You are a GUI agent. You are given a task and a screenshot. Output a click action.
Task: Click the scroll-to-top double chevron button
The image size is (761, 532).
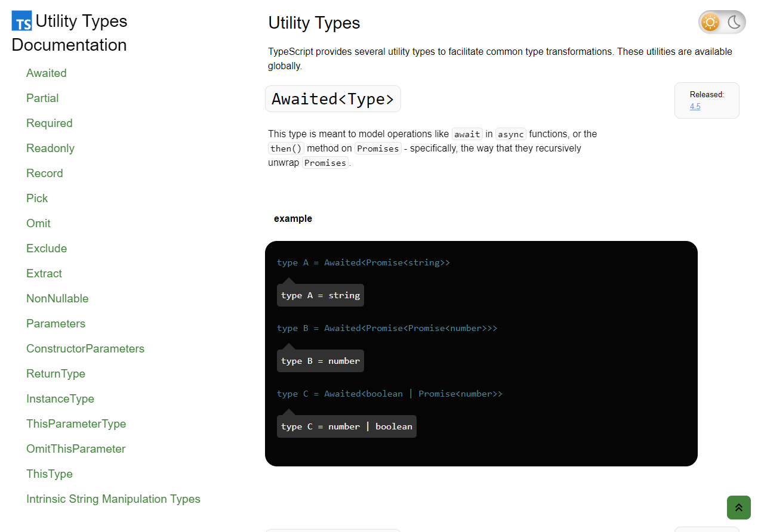point(739,508)
